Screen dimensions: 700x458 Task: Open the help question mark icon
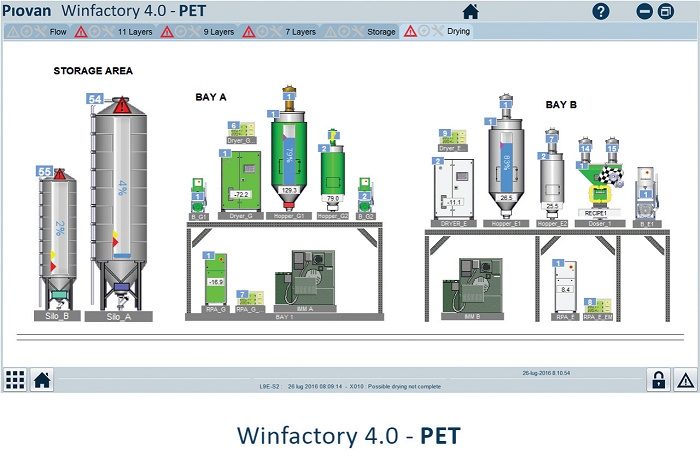(x=600, y=11)
